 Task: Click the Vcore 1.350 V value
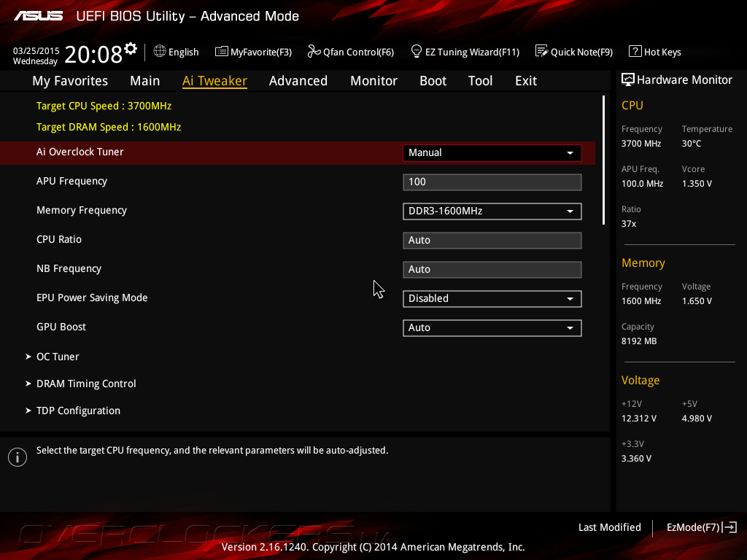697,184
